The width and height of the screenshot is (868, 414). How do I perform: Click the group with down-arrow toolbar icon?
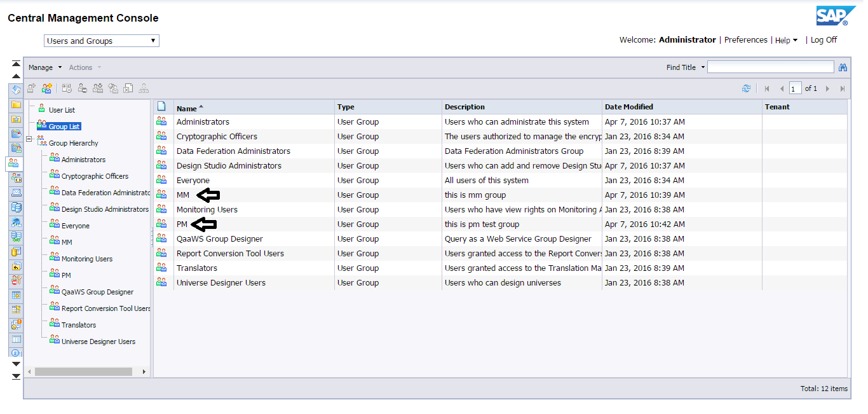pos(98,88)
